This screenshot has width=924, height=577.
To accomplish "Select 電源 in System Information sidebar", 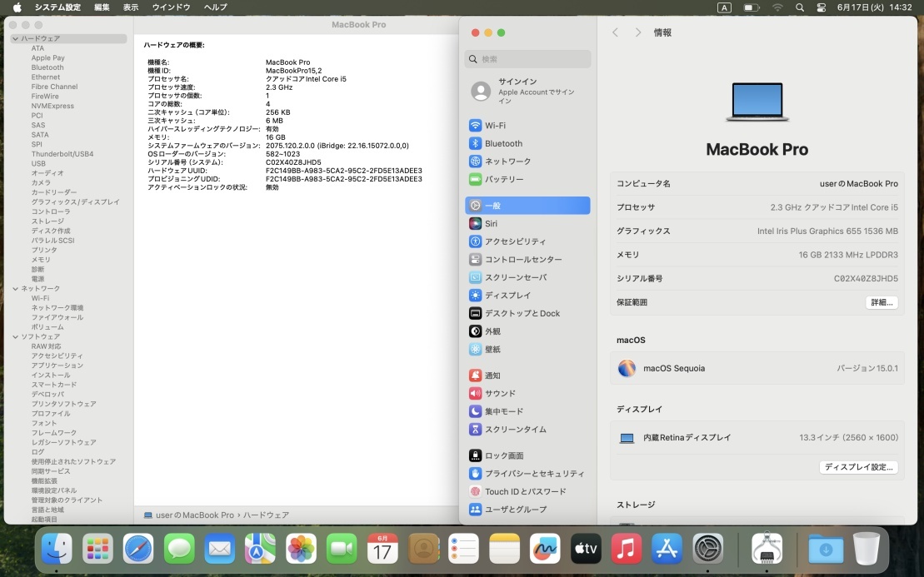I will 37,279.
